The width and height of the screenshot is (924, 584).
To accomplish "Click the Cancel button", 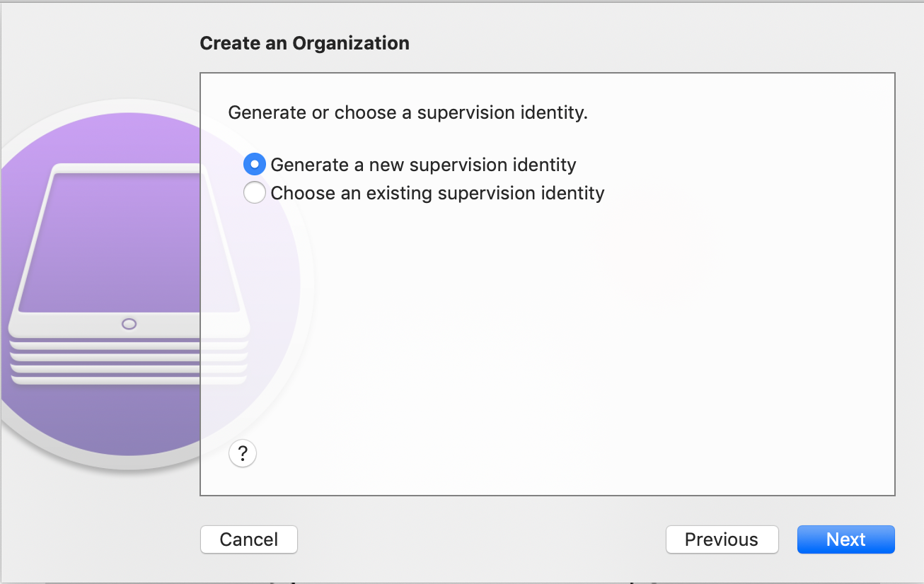I will (x=249, y=539).
